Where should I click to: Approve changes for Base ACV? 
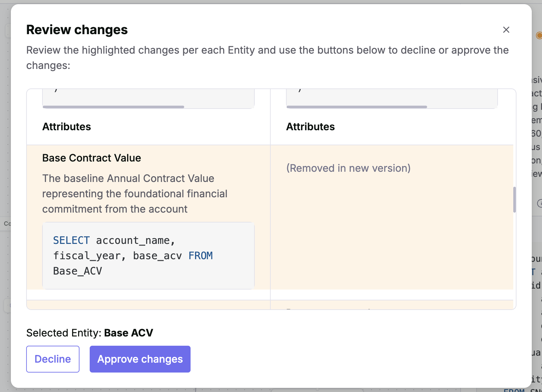tap(140, 359)
